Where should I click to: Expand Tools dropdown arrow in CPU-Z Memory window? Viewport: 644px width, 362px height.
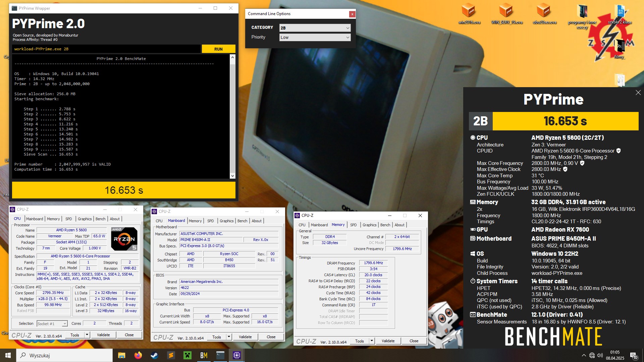[372, 341]
